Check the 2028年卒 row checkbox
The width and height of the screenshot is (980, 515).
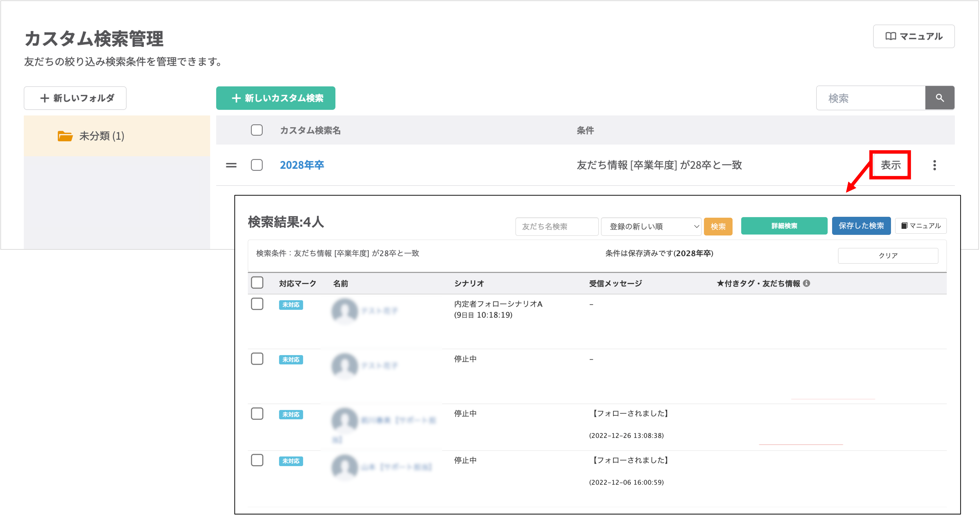257,165
